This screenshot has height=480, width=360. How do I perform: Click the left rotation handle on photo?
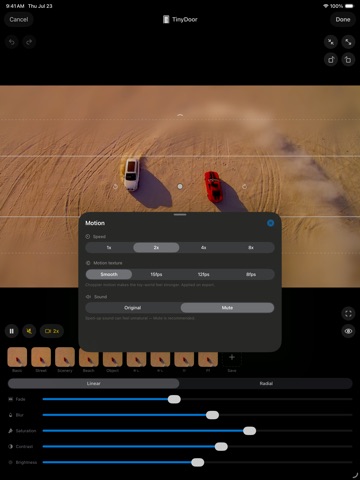point(115,186)
